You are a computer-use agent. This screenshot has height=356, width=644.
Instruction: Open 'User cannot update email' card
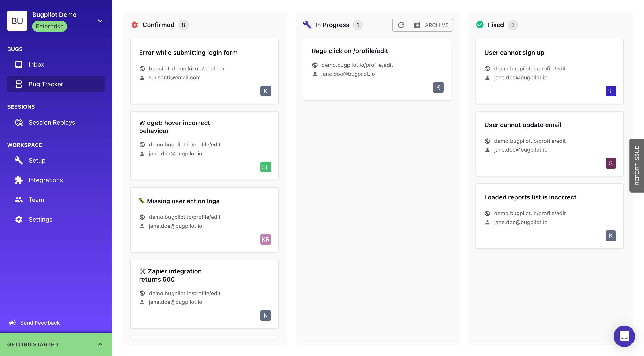click(549, 144)
